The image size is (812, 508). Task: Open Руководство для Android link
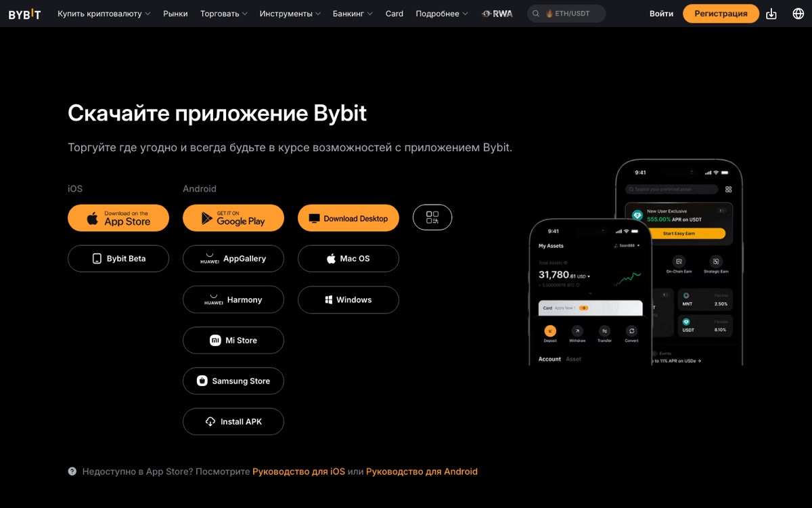422,471
